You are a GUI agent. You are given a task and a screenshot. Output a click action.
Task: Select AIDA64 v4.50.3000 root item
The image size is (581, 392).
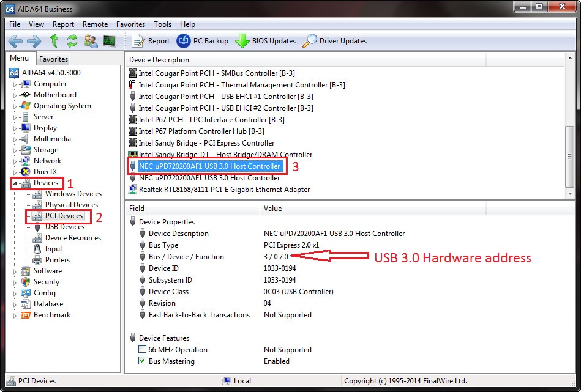click(x=51, y=73)
